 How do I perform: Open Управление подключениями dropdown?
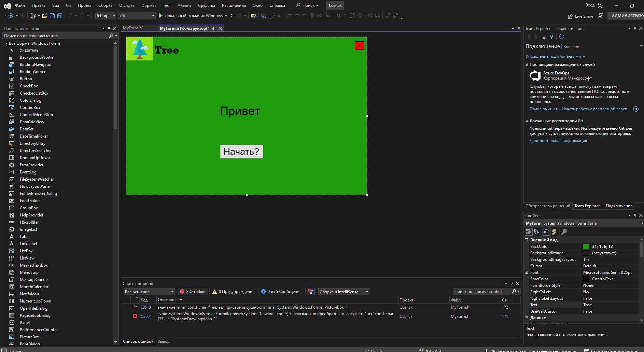(x=555, y=56)
